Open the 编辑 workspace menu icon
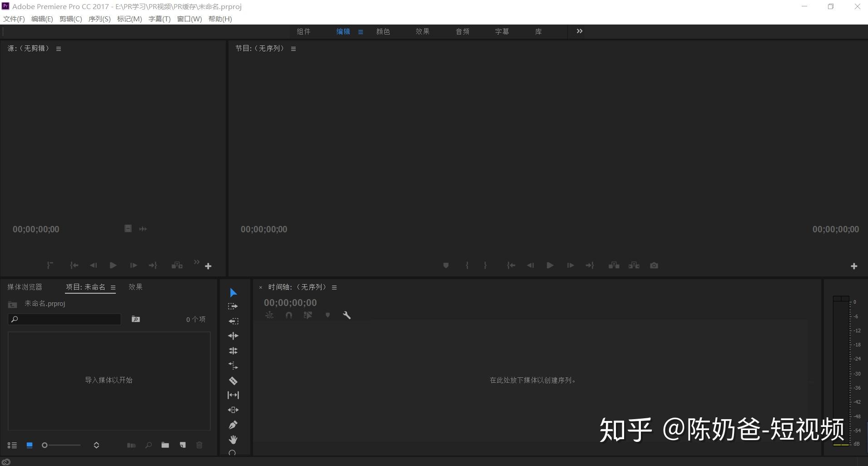 point(361,32)
